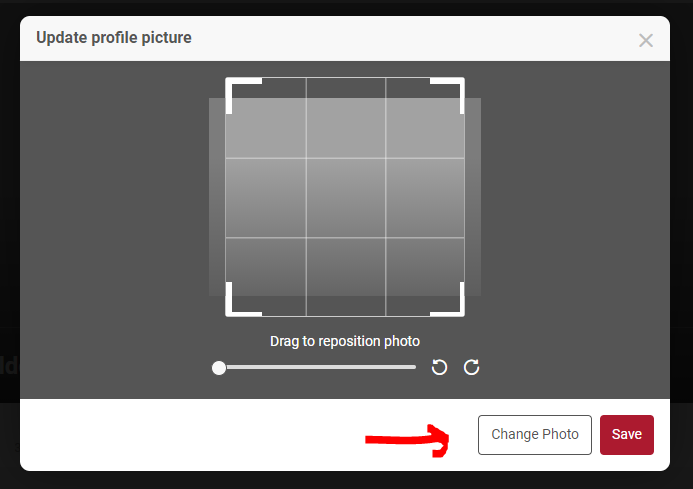The height and width of the screenshot is (489, 693).
Task: Set the zoom slider to its maximum end
Action: tap(415, 367)
